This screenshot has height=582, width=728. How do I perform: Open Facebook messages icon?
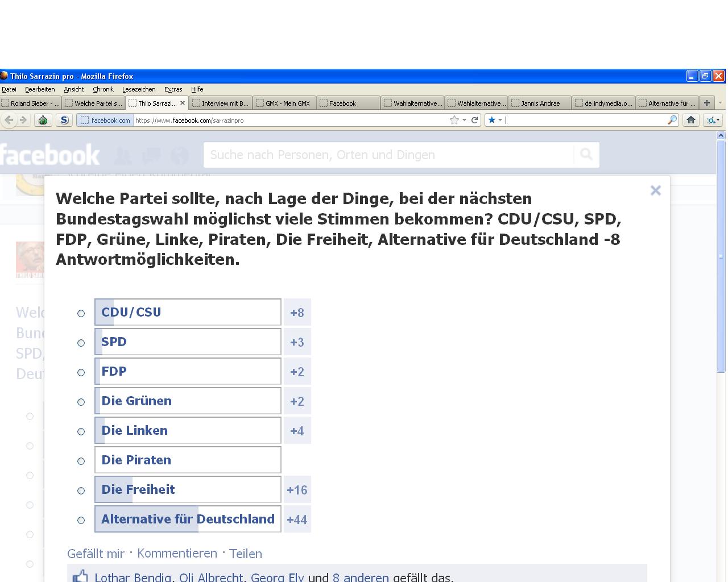pyautogui.click(x=151, y=155)
